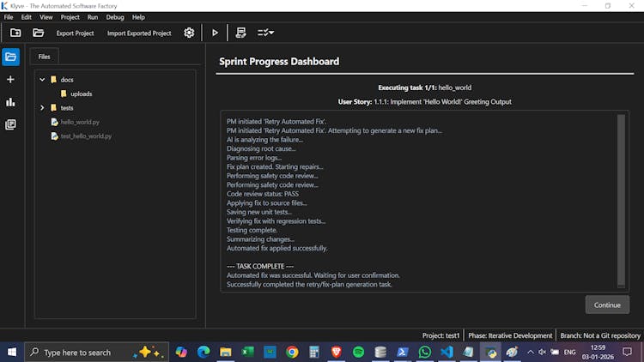This screenshot has height=362, width=644.
Task: Switch to the Files tab
Action: 45,57
